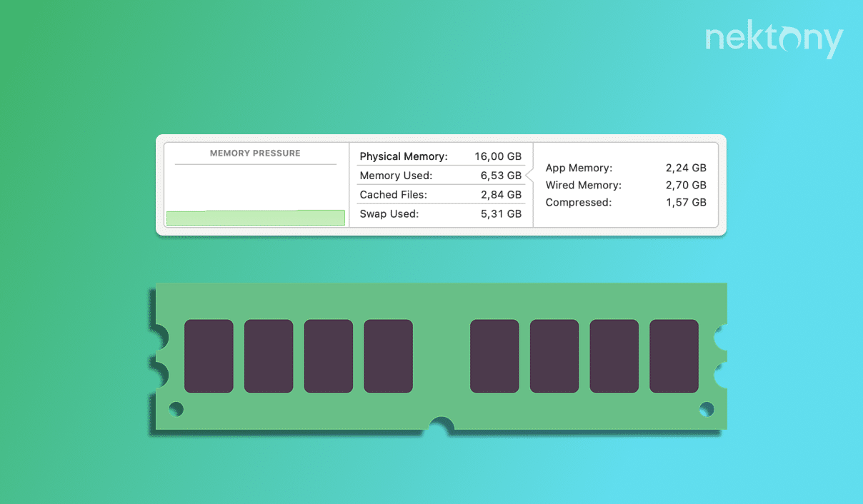Select the second memory chip on RAM stick
The height and width of the screenshot is (504, 863).
[x=269, y=356]
